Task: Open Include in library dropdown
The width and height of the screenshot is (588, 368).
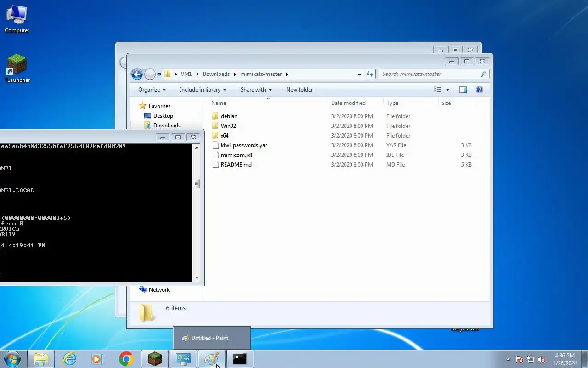Action: (203, 90)
